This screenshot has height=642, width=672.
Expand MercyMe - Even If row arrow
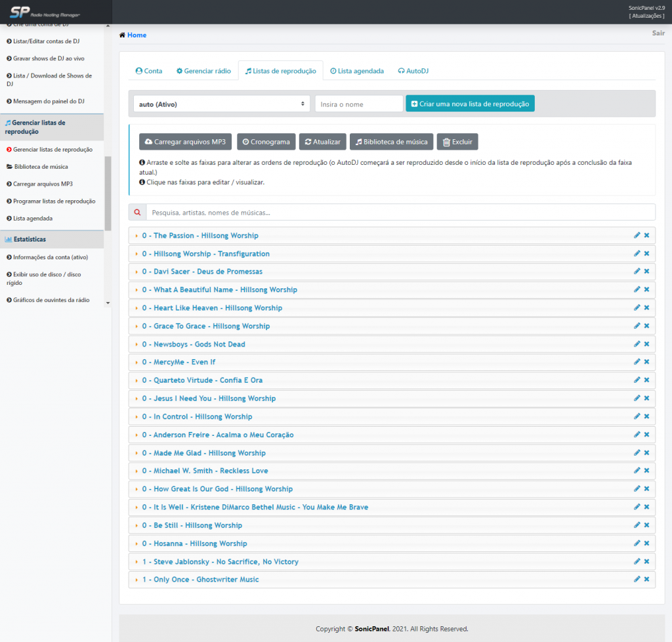tap(136, 362)
